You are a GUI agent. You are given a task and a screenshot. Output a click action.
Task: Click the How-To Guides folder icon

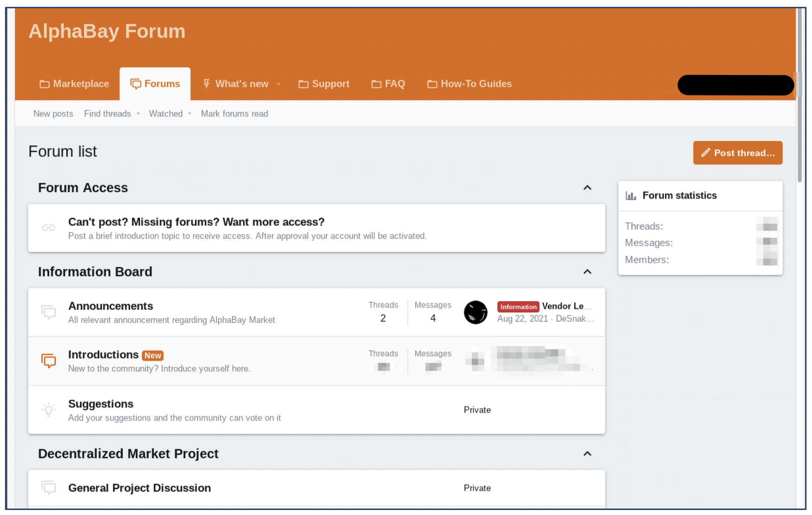pyautogui.click(x=432, y=84)
